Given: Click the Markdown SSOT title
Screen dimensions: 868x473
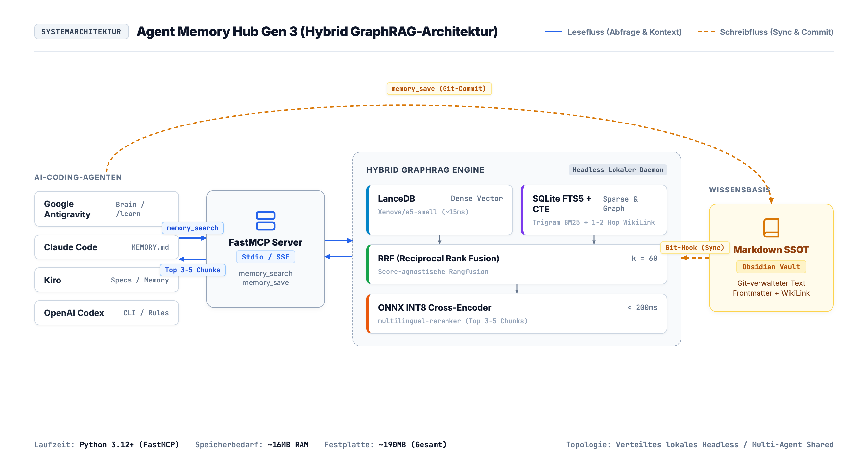Looking at the screenshot, I should pyautogui.click(x=771, y=249).
